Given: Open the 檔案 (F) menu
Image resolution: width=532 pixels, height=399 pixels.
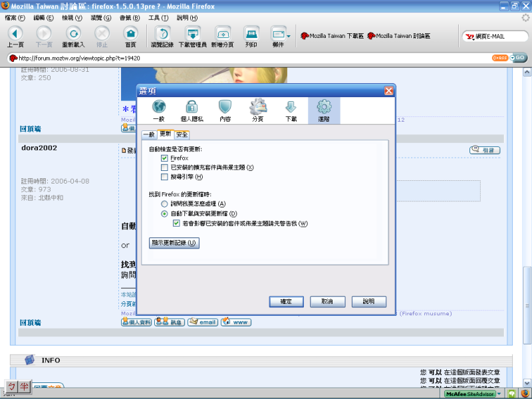Looking at the screenshot, I should coord(15,18).
